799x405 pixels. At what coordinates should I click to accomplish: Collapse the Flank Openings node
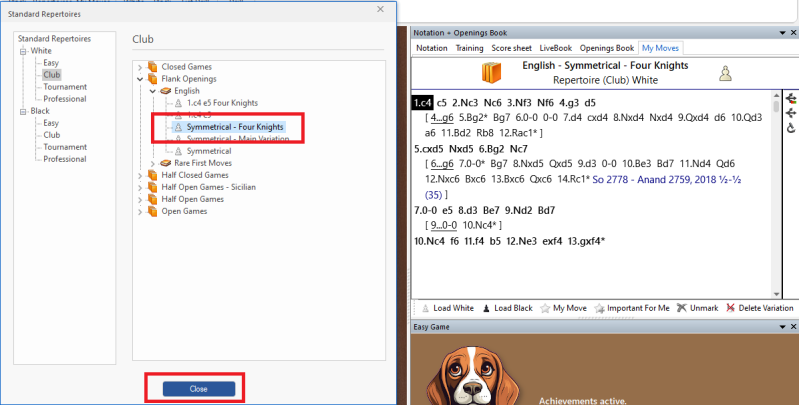coord(140,79)
